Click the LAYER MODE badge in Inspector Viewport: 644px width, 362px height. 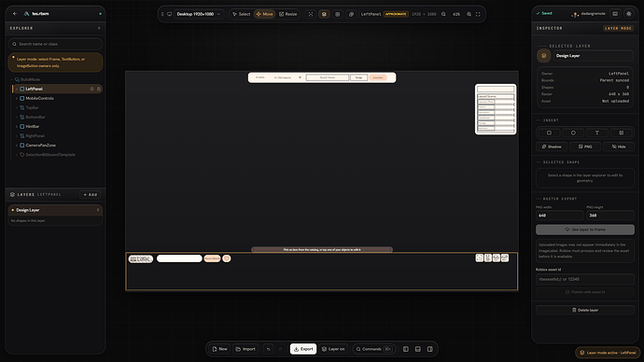pyautogui.click(x=618, y=28)
